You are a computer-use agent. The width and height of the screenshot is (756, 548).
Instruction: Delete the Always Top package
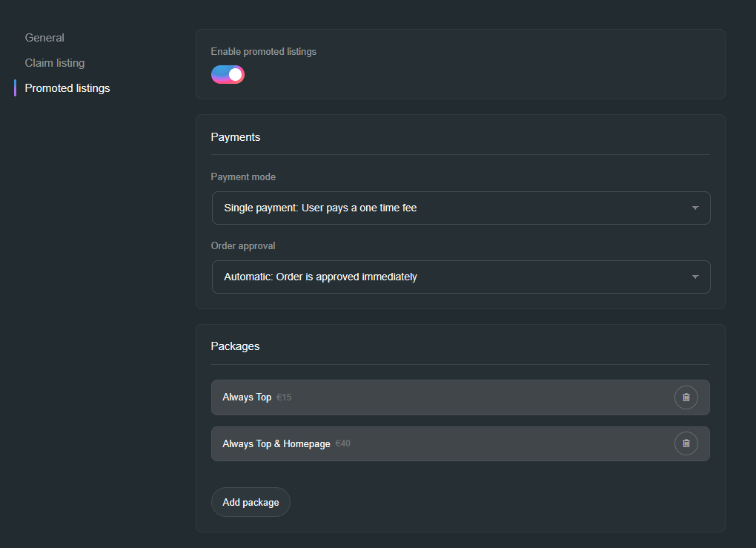(686, 397)
